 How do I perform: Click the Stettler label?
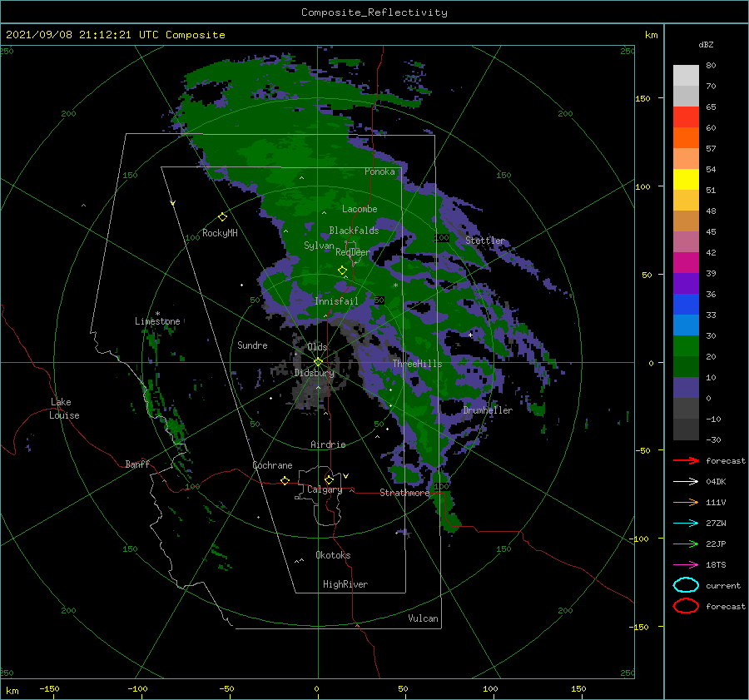point(485,241)
